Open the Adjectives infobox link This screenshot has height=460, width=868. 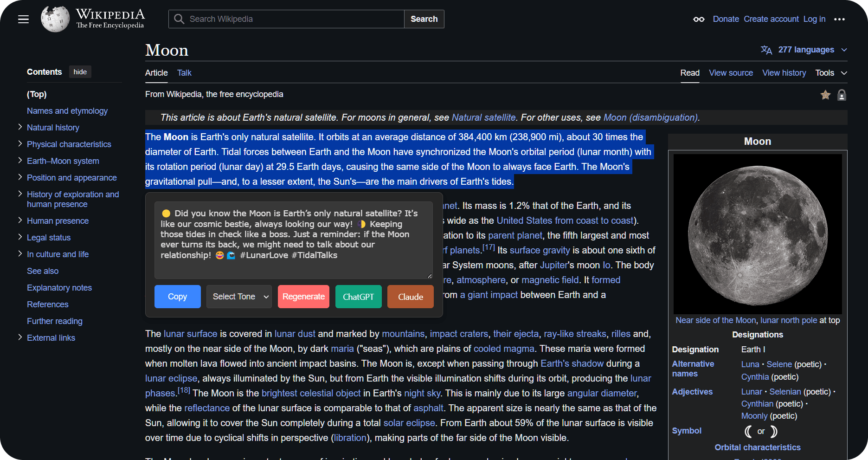pos(692,392)
